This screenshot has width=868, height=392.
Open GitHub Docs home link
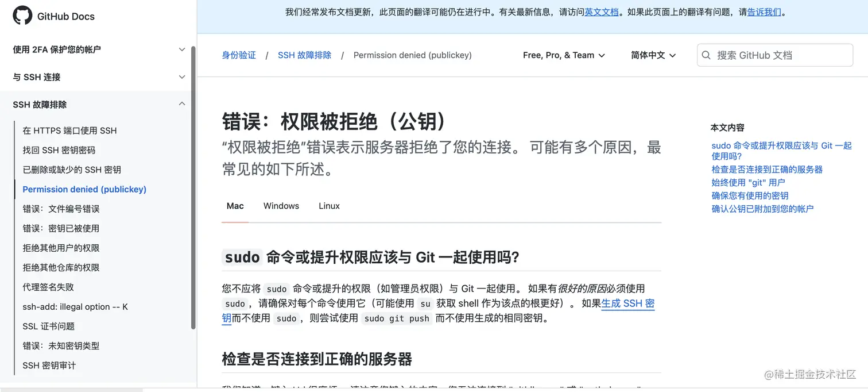click(x=66, y=16)
